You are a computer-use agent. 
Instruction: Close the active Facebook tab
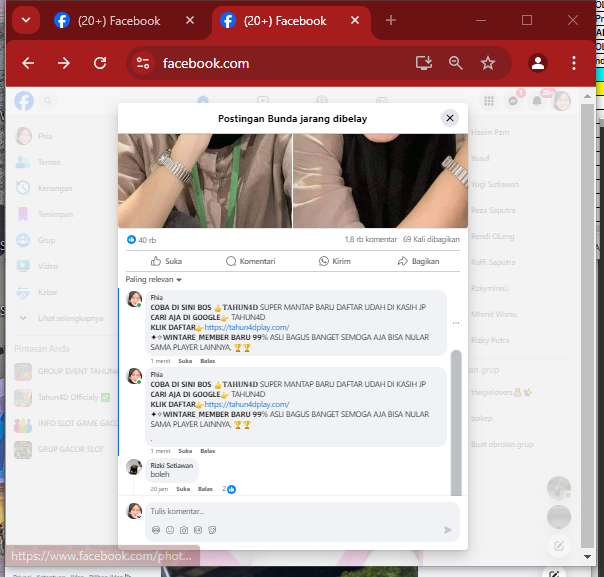pos(355,20)
